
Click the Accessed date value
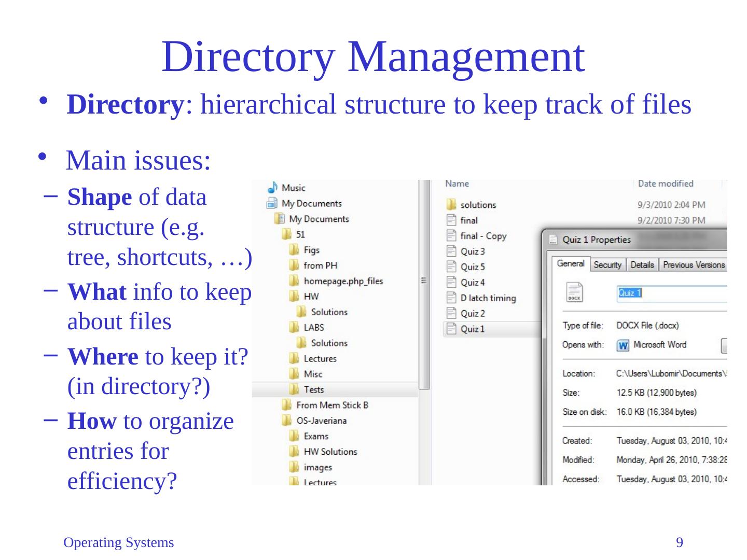[672, 479]
